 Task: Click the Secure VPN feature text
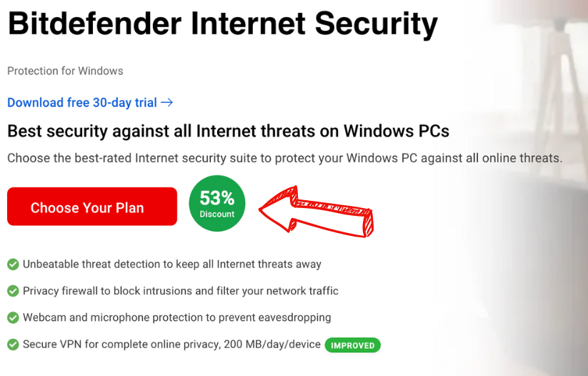[171, 345]
